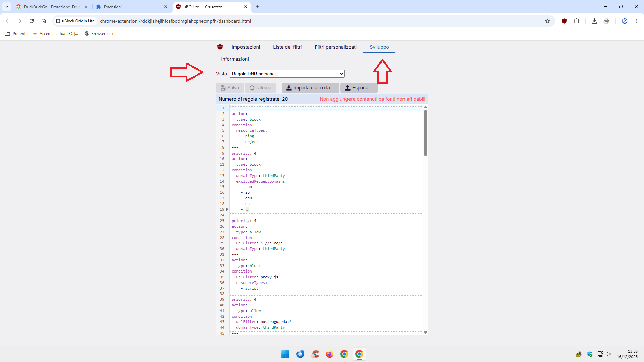Open the Vista dropdown Regole DNR personali
Viewport: 644px width, 362px height.
(287, 74)
